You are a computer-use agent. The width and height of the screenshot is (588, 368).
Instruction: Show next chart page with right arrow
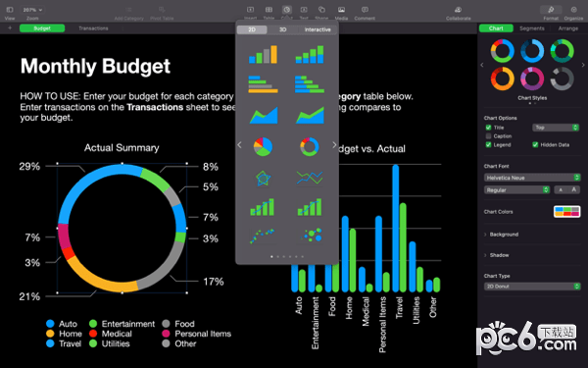pos(334,145)
